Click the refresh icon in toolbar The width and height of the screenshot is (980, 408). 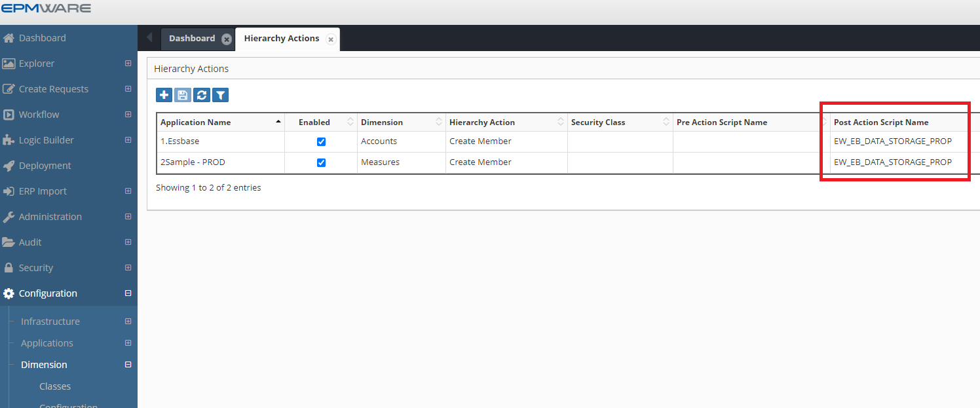(202, 96)
